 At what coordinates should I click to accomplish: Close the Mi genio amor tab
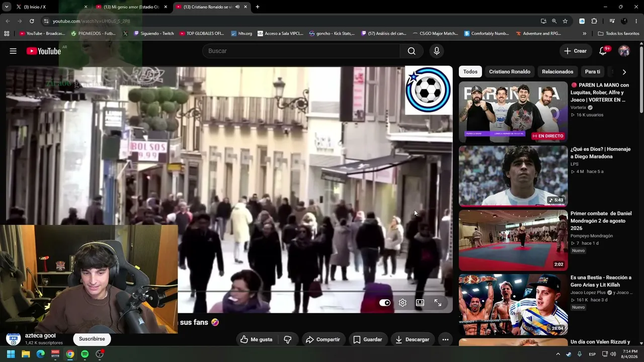[x=166, y=7]
